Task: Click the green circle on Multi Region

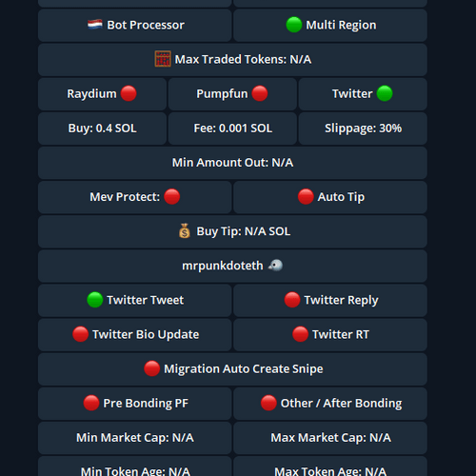Action: (x=294, y=25)
